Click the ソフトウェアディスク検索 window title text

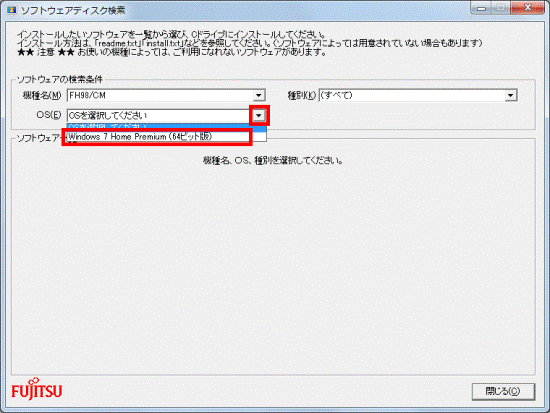click(73, 11)
